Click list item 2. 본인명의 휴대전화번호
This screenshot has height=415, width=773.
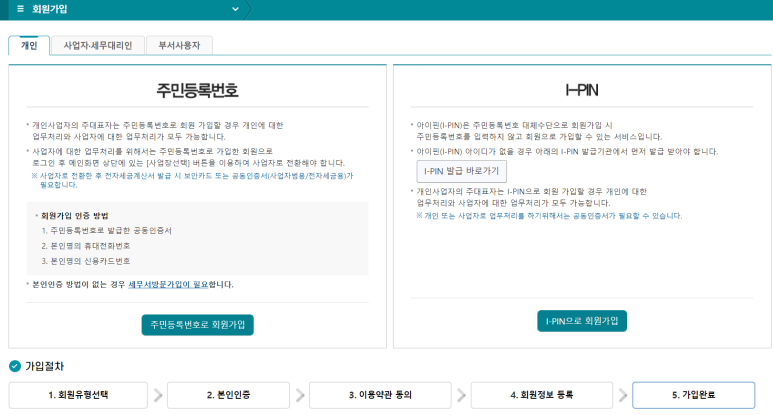pos(86,246)
